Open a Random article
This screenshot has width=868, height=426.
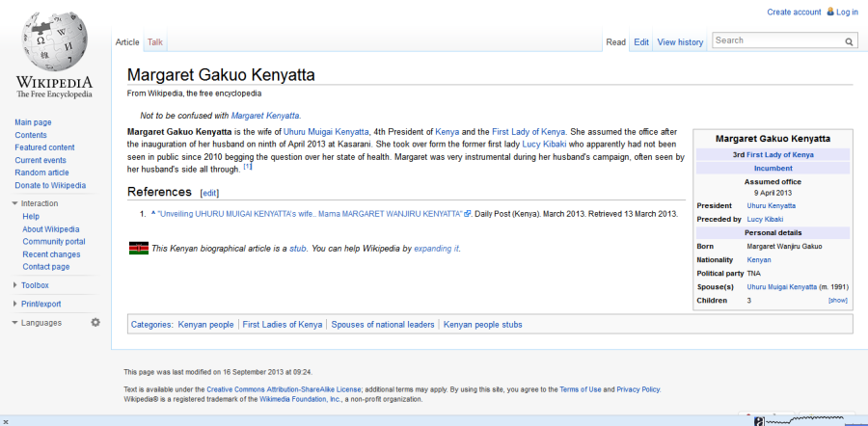coord(42,173)
